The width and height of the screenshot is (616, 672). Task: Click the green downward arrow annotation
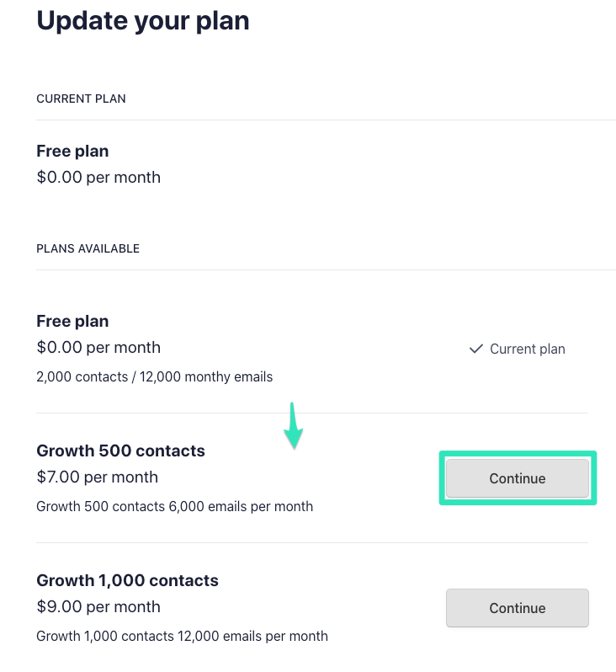pyautogui.click(x=293, y=427)
